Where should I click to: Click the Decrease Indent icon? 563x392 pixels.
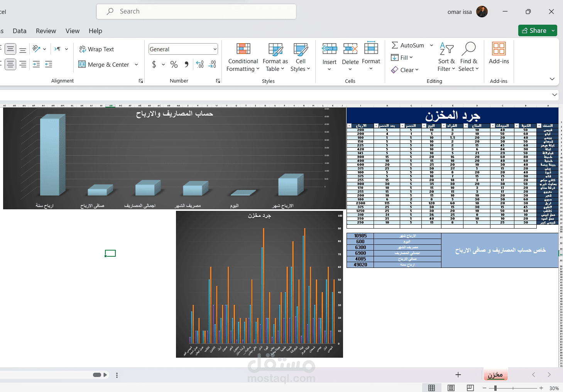point(36,64)
